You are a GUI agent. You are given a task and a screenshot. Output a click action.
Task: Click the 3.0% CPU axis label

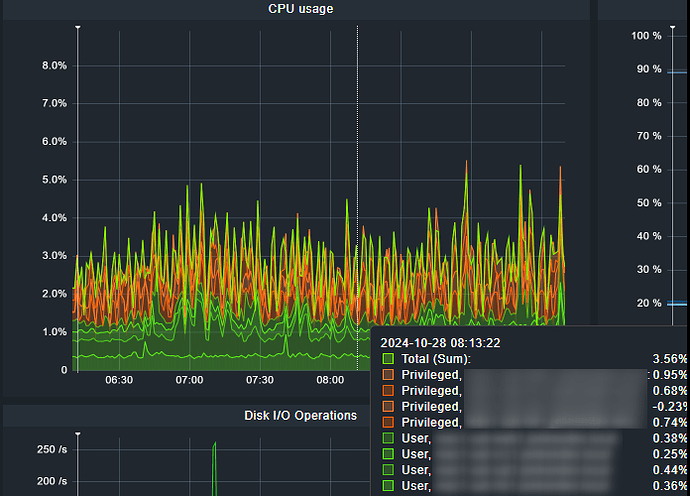[55, 256]
